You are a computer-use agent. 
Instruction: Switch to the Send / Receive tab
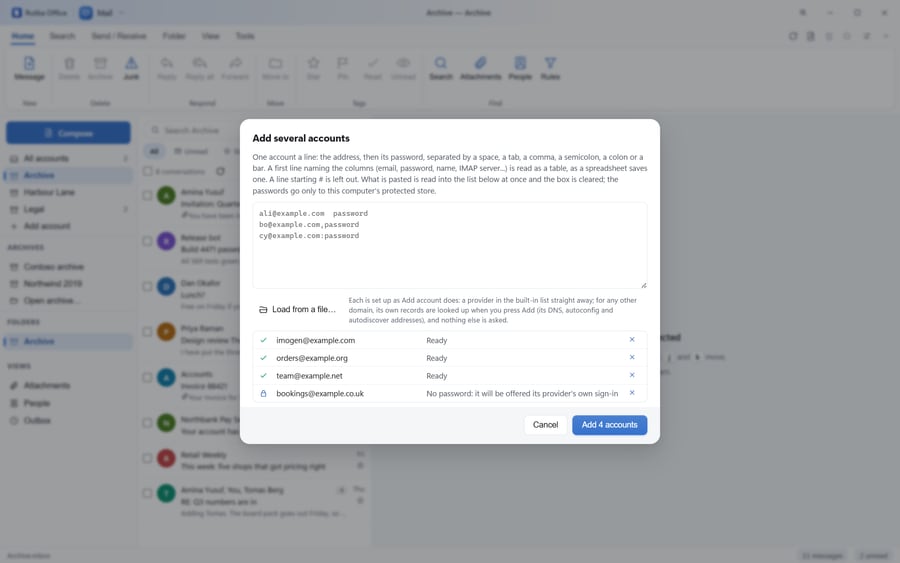click(x=119, y=36)
